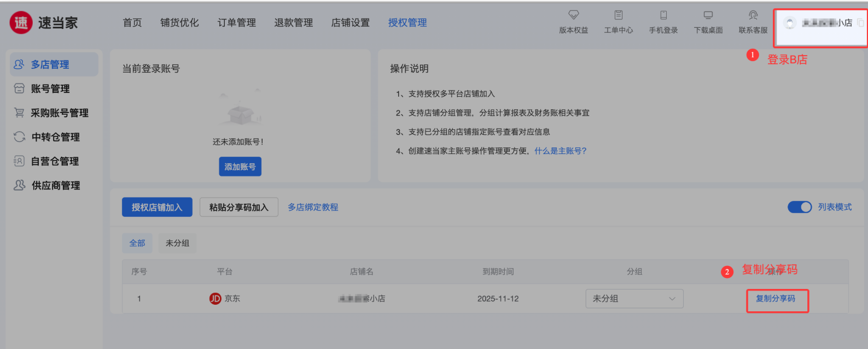This screenshot has height=349, width=868.
Task: Click the 下载桌面 monitor icon
Action: [x=708, y=15]
